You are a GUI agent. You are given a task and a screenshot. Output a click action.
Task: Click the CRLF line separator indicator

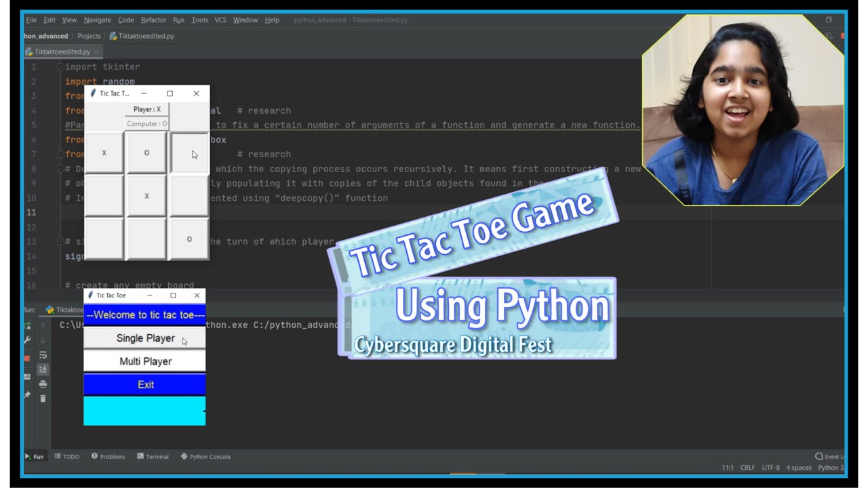747,468
